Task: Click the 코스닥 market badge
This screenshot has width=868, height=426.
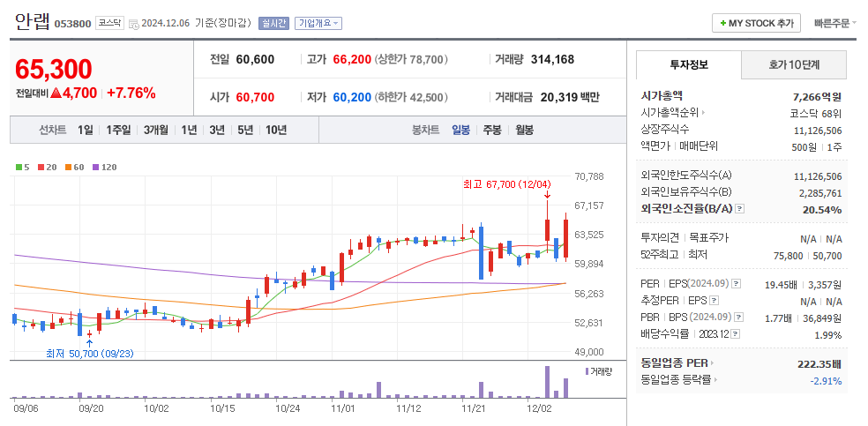Action: (109, 23)
